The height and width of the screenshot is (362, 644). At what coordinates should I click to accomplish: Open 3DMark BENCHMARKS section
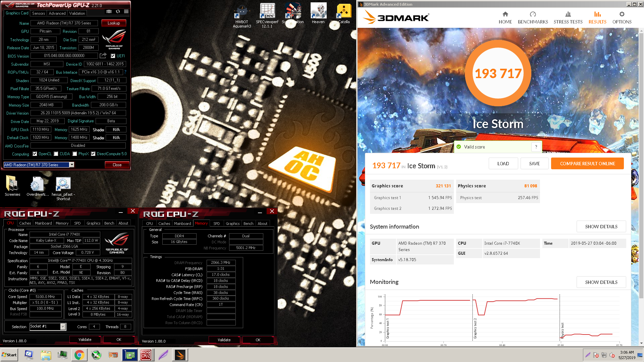tap(533, 18)
